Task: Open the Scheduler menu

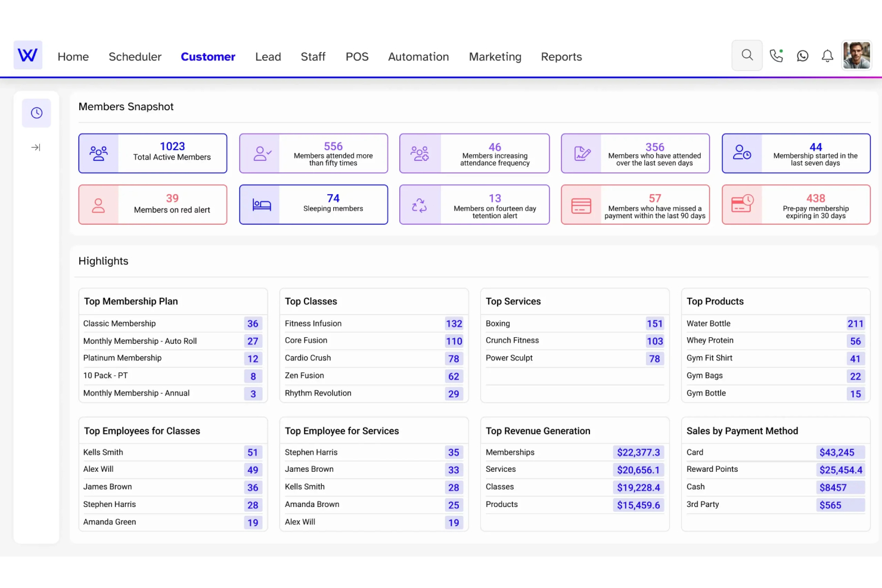Action: pos(135,57)
